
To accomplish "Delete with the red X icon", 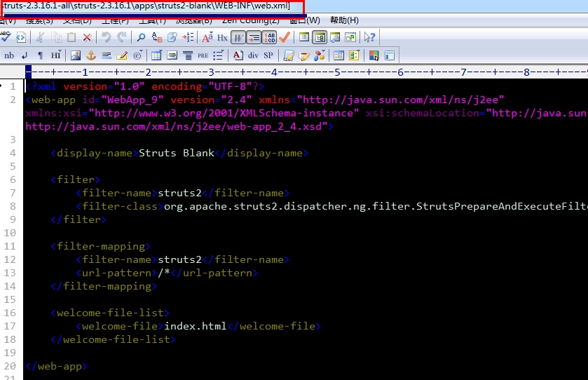I will (87, 37).
